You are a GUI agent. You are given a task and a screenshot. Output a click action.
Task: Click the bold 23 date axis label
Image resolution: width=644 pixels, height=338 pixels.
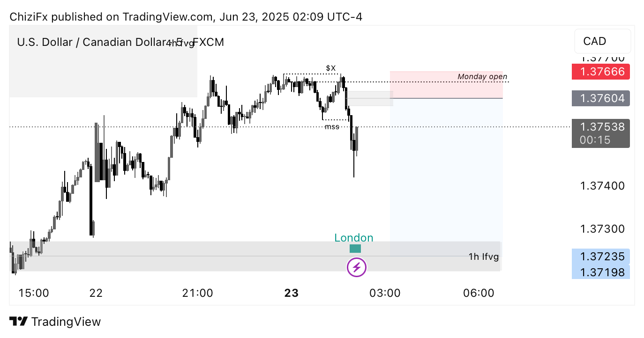click(x=291, y=293)
